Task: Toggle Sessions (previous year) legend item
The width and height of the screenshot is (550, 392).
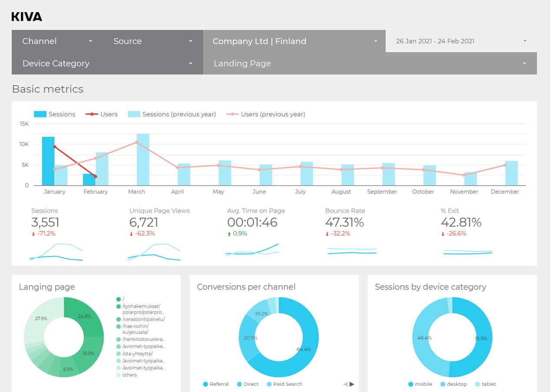Action: [172, 114]
